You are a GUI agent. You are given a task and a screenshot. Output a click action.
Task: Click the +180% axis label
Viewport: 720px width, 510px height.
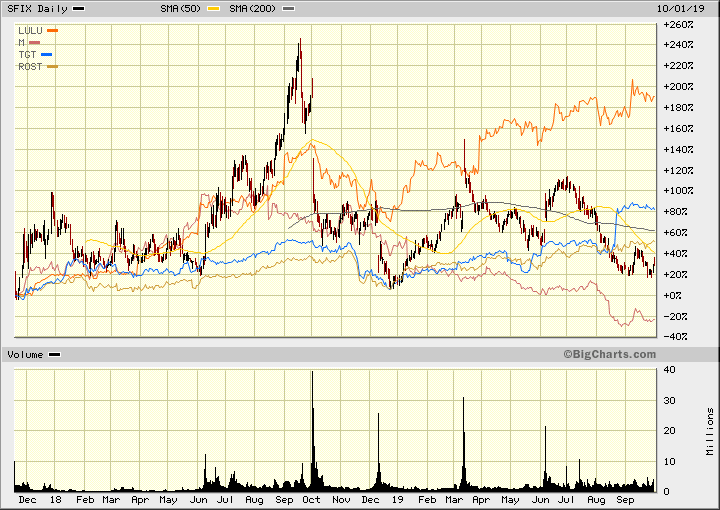[678, 108]
